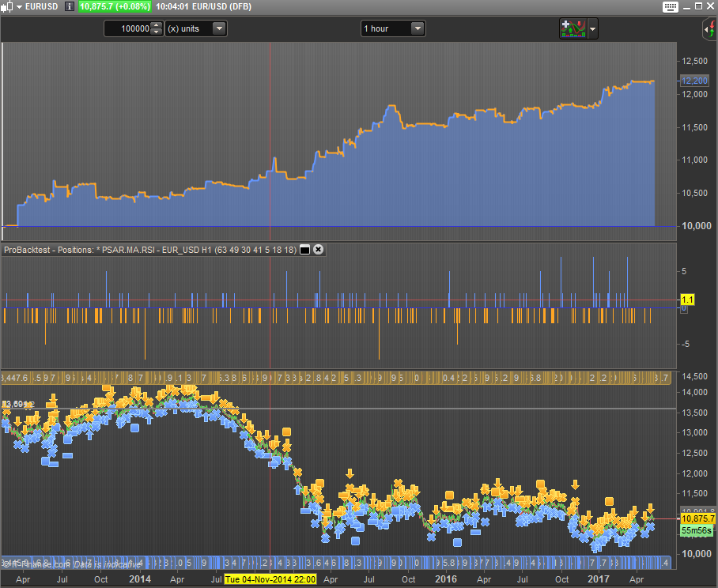Close the ProBacktest positions panel
The height and width of the screenshot is (588, 718).
point(319,250)
